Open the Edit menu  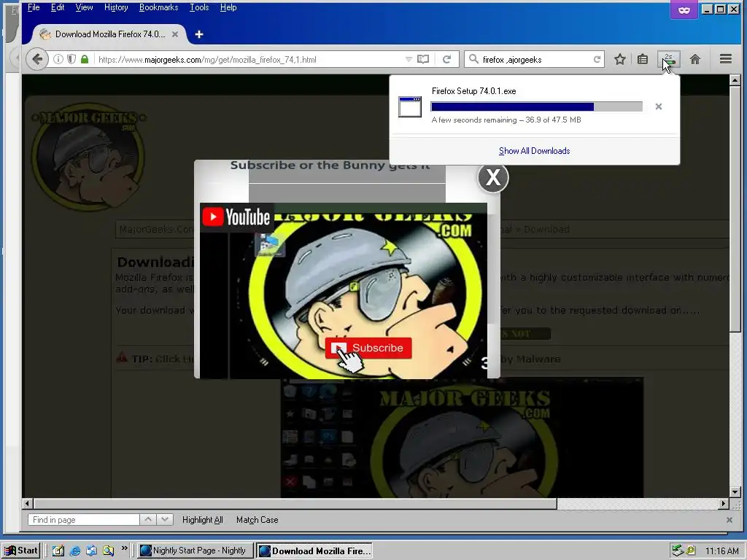(x=58, y=7)
